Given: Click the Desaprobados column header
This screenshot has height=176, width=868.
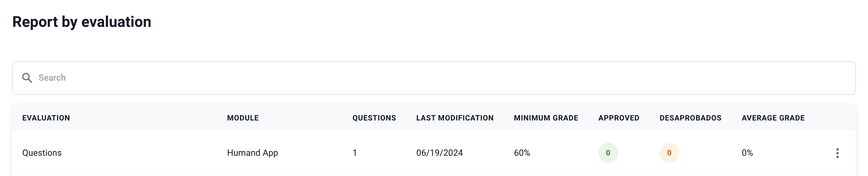Looking at the screenshot, I should [x=690, y=118].
